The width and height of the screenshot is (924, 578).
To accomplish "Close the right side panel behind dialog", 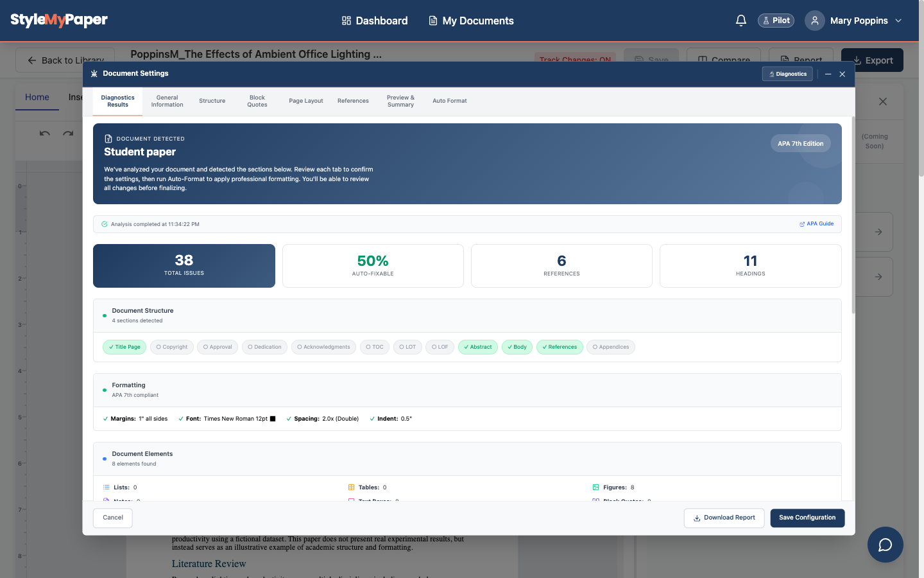I will pyautogui.click(x=883, y=101).
